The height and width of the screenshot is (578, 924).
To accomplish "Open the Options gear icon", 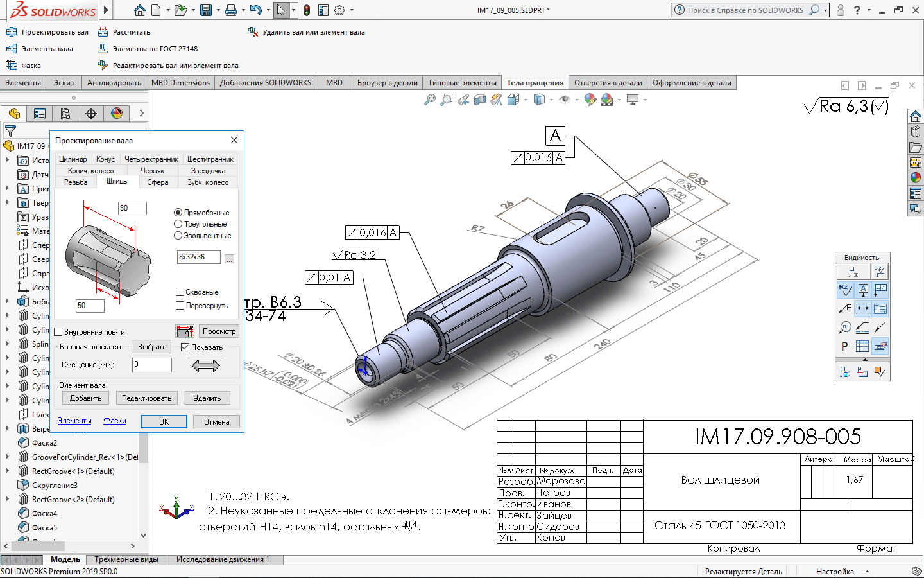I will pyautogui.click(x=339, y=10).
